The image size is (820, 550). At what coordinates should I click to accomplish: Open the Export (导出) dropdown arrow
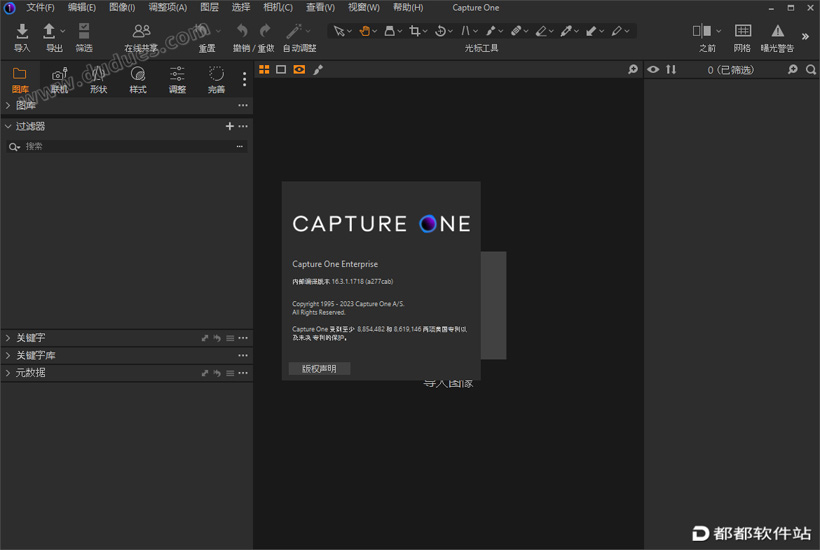tap(63, 31)
